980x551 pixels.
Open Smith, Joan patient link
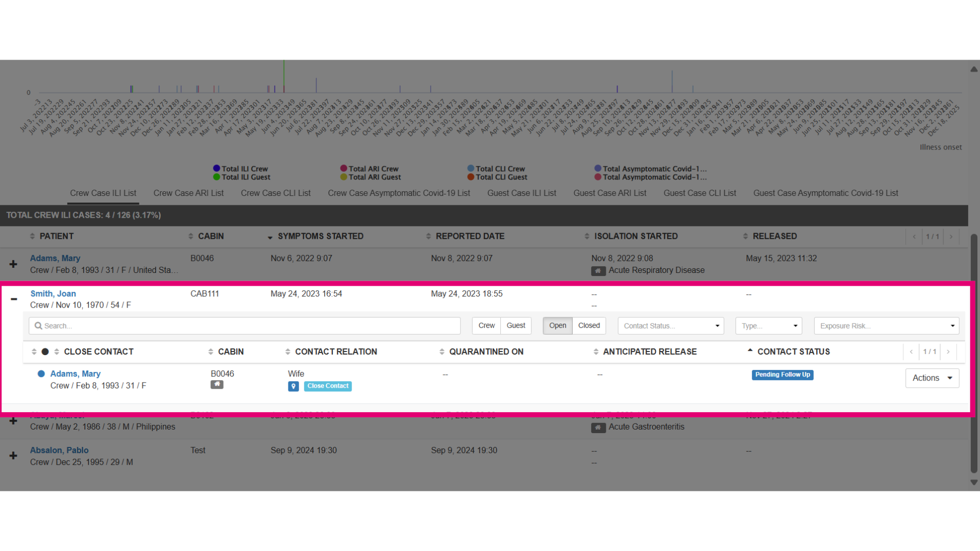53,294
